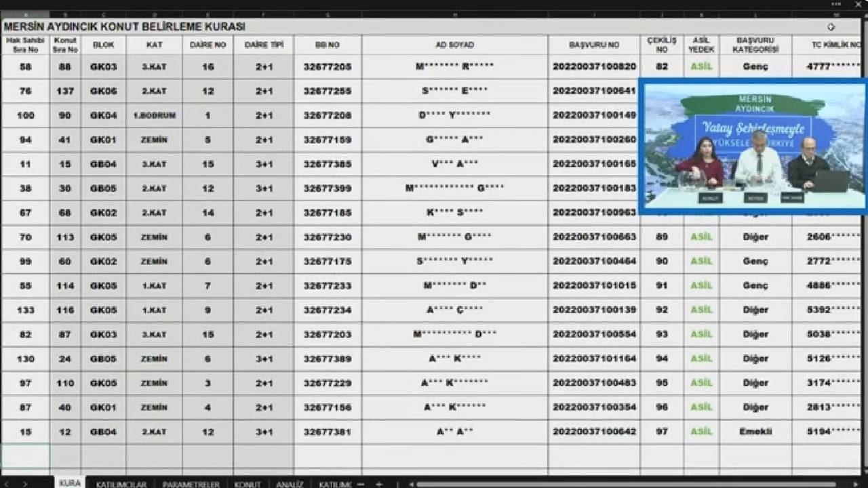The width and height of the screenshot is (868, 488).
Task: Click the previous sheet navigation arrow
Action: click(8, 484)
